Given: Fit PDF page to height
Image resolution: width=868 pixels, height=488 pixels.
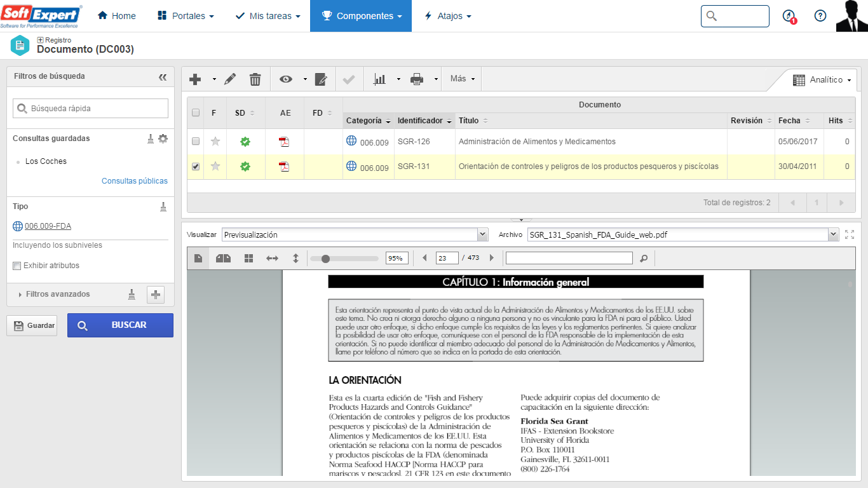Looking at the screenshot, I should [x=295, y=259].
